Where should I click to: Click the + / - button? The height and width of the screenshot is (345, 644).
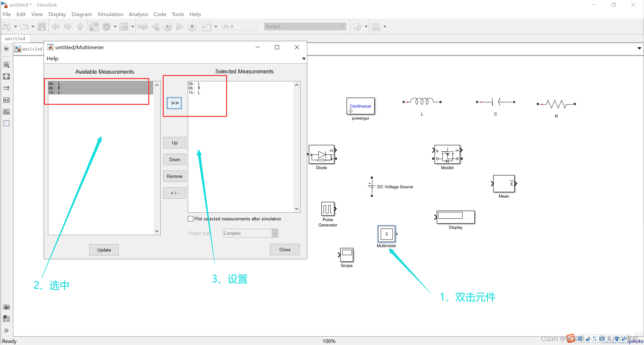pyautogui.click(x=175, y=193)
